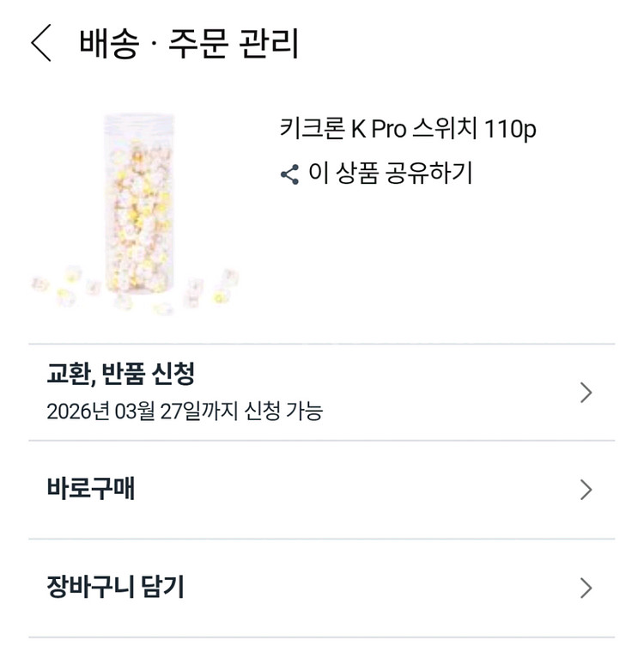Tap the share icon beside 이 상품 공유하기

(x=289, y=174)
